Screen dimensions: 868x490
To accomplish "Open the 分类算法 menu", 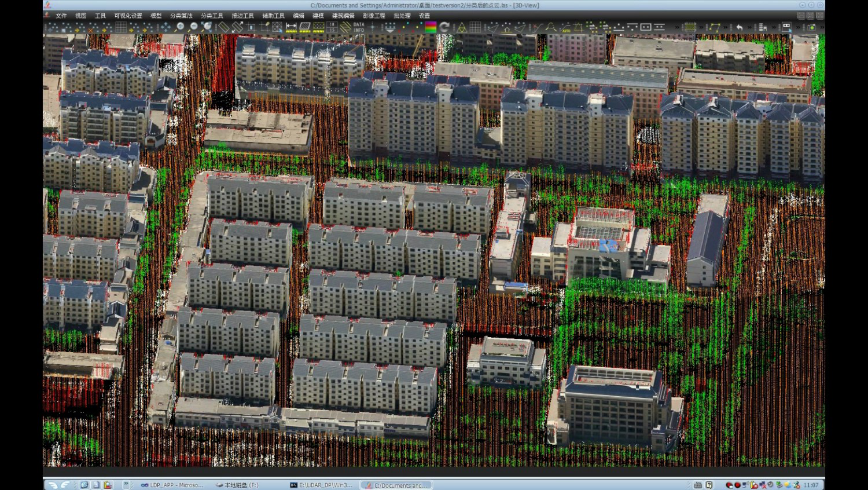I will [x=182, y=16].
